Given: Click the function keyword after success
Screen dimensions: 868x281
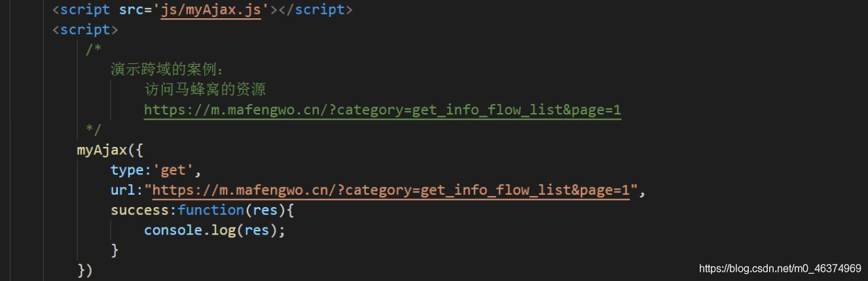Looking at the screenshot, I should [210, 210].
